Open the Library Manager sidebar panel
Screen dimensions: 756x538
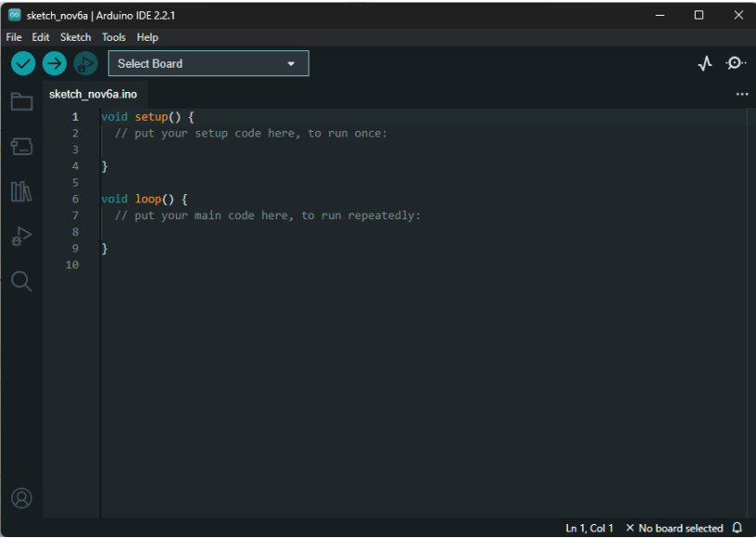(x=21, y=191)
